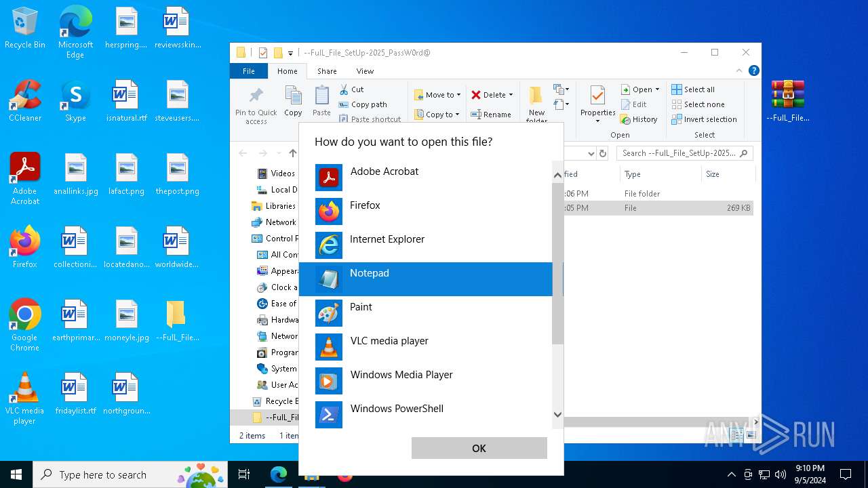Select Videos in the navigation pane
This screenshot has width=868, height=488.
pyautogui.click(x=277, y=174)
